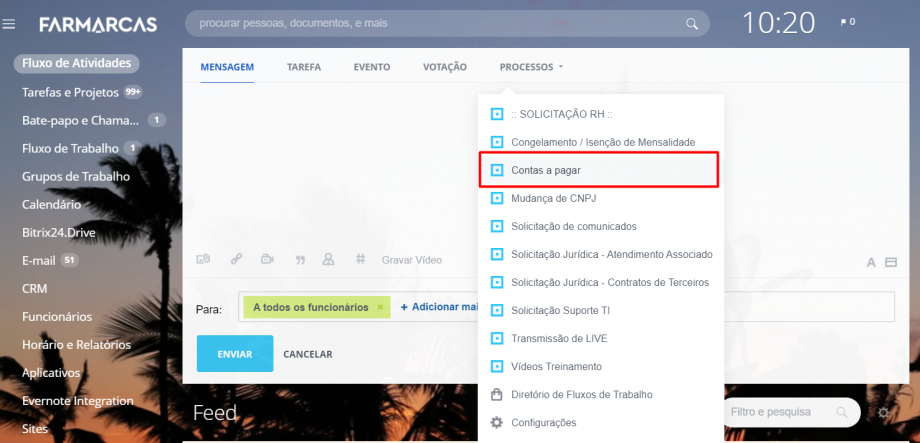The width and height of the screenshot is (920, 443).
Task: Click the text formatting 'A' icon
Action: (871, 263)
